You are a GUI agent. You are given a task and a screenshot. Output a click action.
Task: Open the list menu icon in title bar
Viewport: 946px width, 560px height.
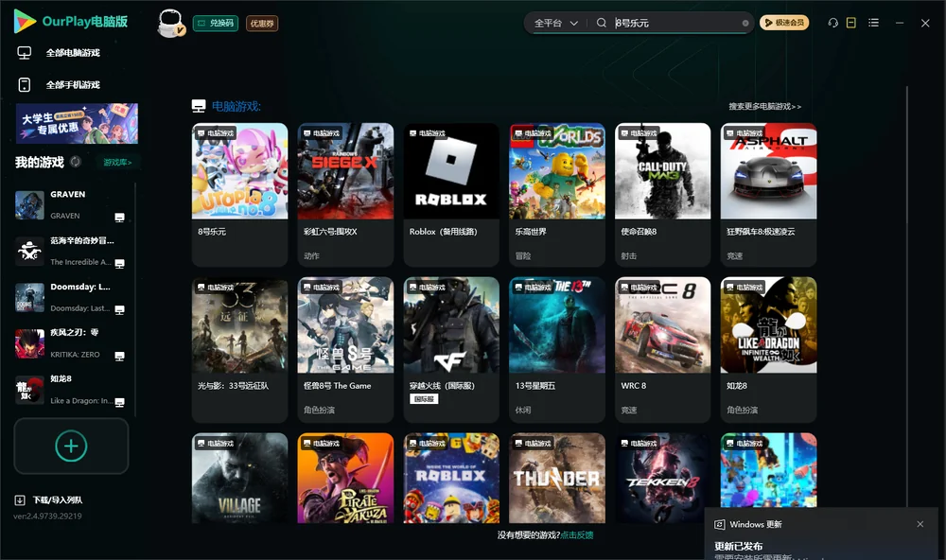click(873, 23)
